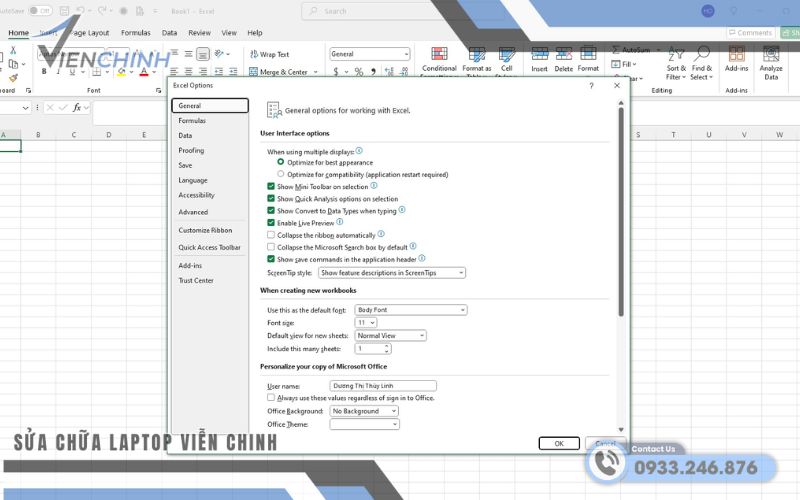Image resolution: width=800 pixels, height=500 pixels.
Task: Click the Excel Options help question mark
Action: 591,85
